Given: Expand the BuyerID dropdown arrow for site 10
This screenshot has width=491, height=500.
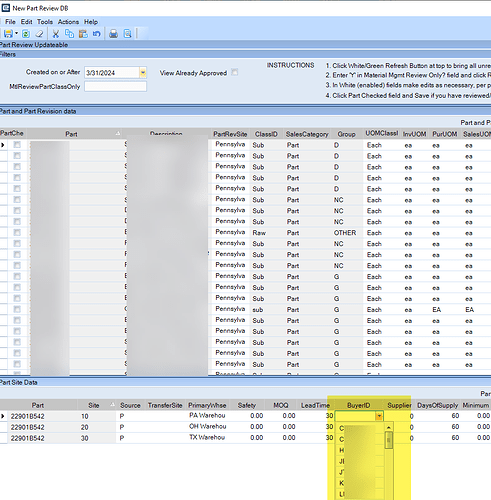Looking at the screenshot, I should 379,416.
